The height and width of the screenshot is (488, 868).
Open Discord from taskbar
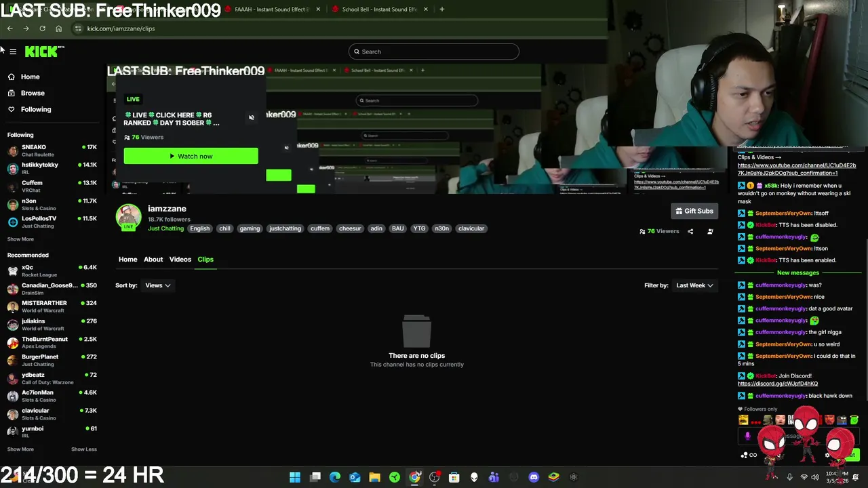[534, 477]
